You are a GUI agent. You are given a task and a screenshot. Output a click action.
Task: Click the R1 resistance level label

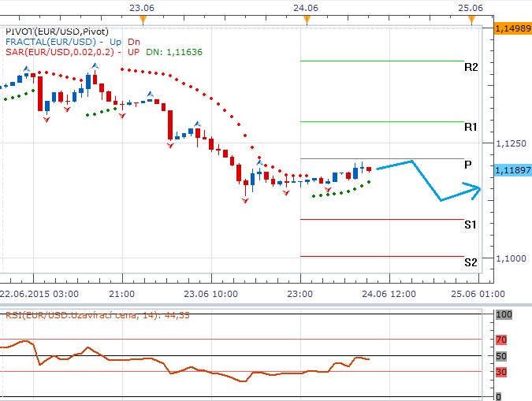tap(471, 127)
